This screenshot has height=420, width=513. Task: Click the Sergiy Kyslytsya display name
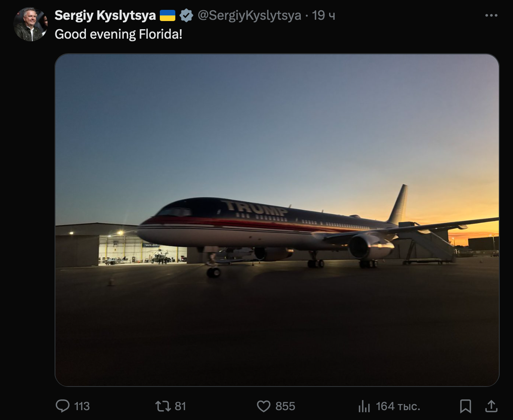click(x=105, y=16)
